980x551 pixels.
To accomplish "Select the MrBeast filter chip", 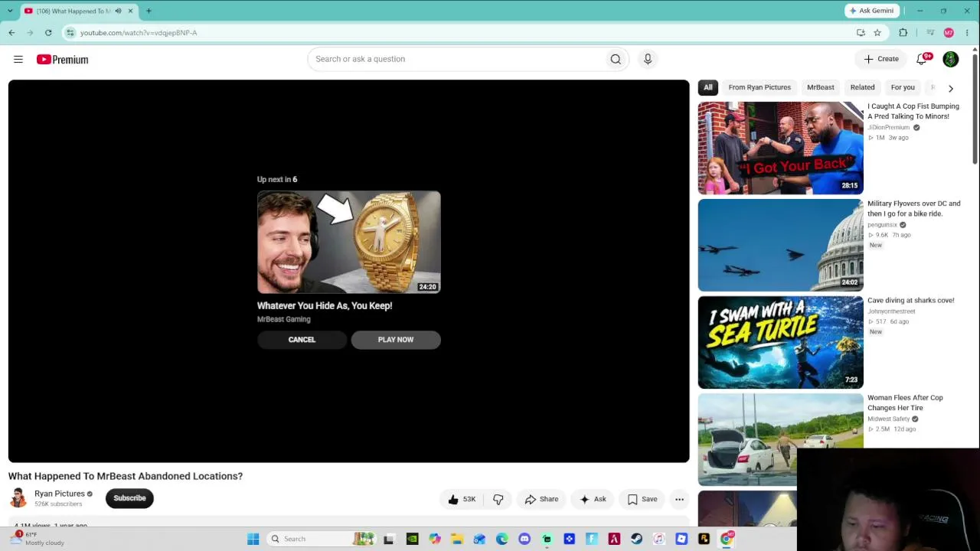I will tap(821, 87).
